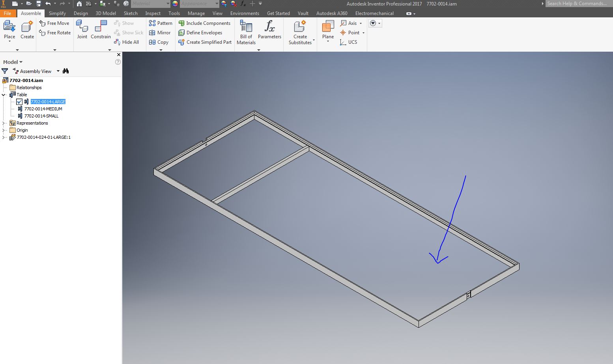The height and width of the screenshot is (364, 613).
Task: Collapse the Table node in browser
Action: point(4,95)
